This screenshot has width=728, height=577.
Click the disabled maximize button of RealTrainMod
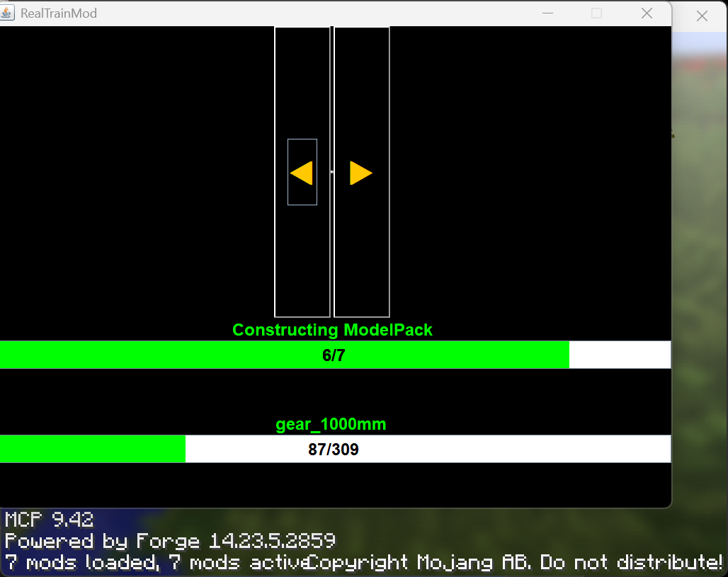[596, 13]
